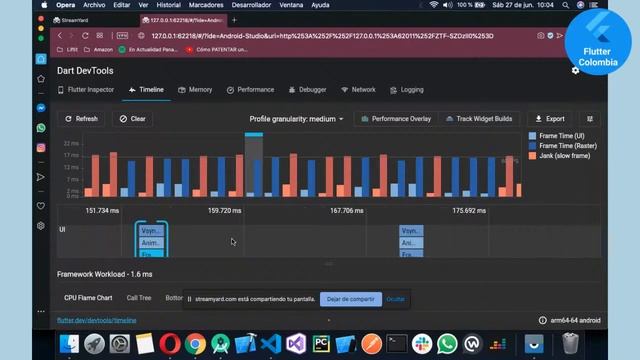The image size is (640, 360).
Task: Open the flutter.dev/devtools/timeline link
Action: pyautogui.click(x=97, y=320)
